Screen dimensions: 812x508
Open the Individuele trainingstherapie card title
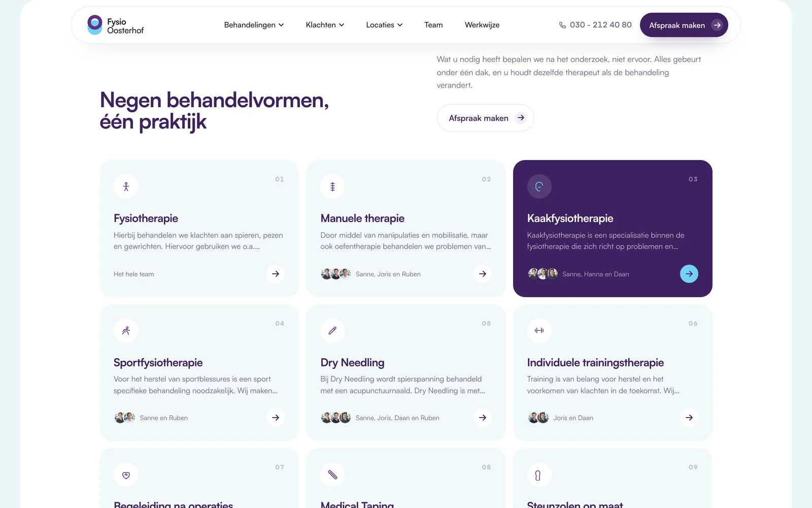(595, 363)
